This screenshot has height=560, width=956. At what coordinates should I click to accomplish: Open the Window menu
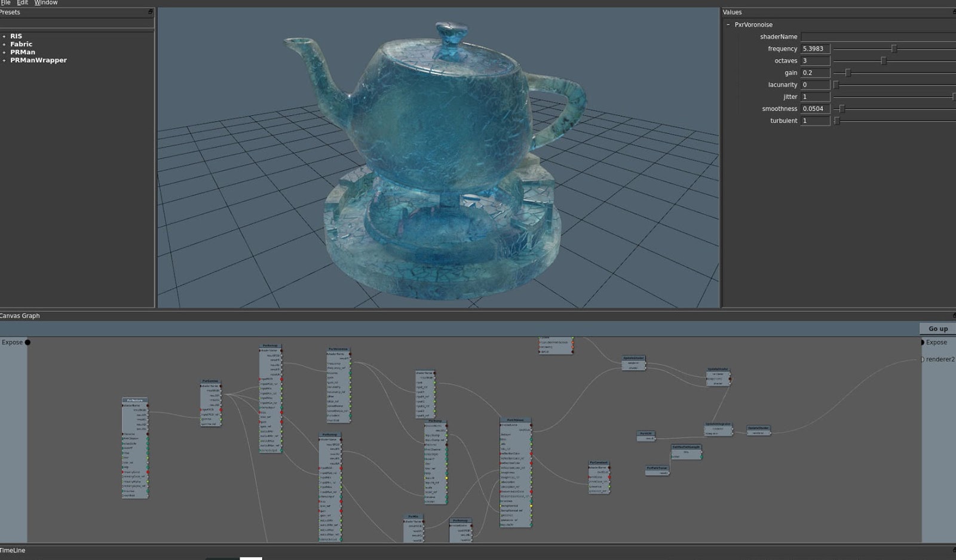[x=45, y=2]
